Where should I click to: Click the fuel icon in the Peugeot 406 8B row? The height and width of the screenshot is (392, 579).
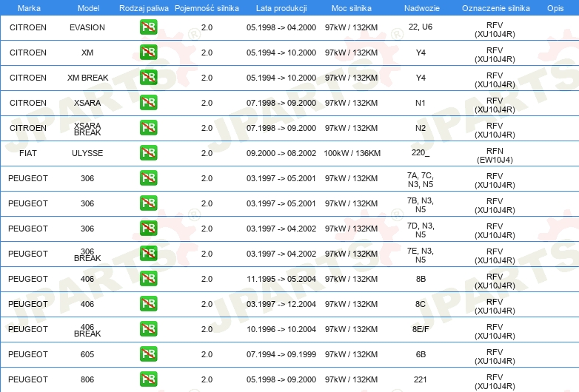[x=148, y=278]
